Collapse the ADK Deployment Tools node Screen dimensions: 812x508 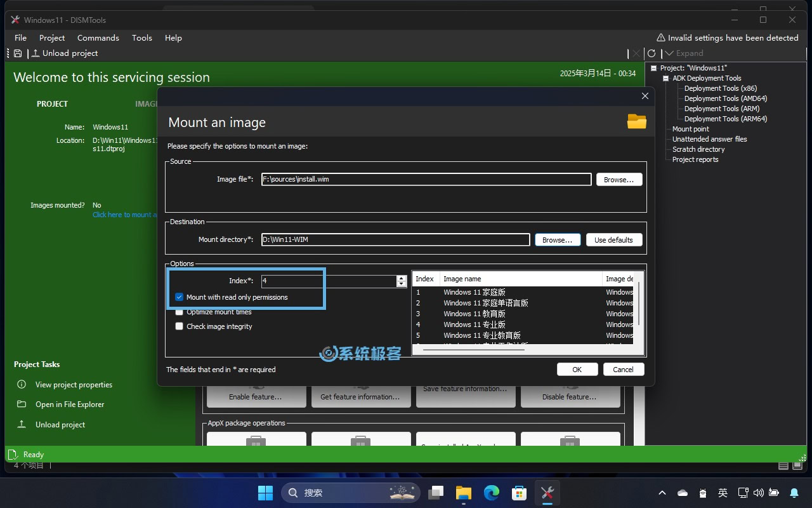pos(666,78)
